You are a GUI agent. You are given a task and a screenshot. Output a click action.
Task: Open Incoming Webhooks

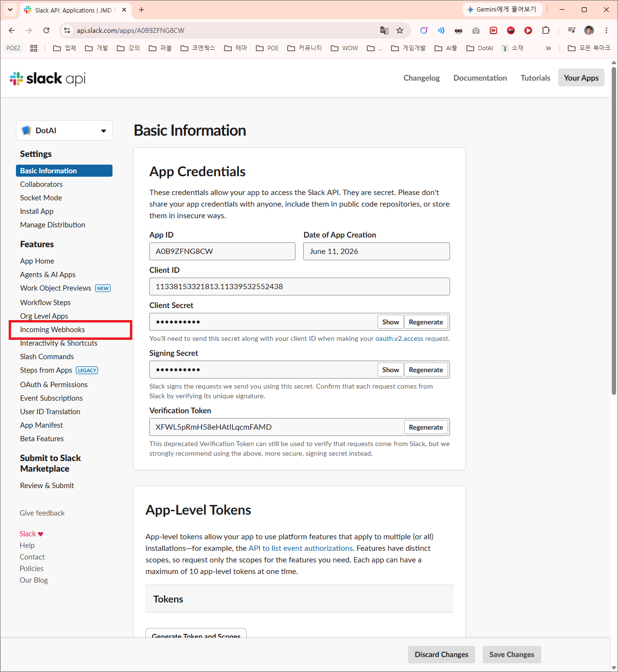pos(53,330)
